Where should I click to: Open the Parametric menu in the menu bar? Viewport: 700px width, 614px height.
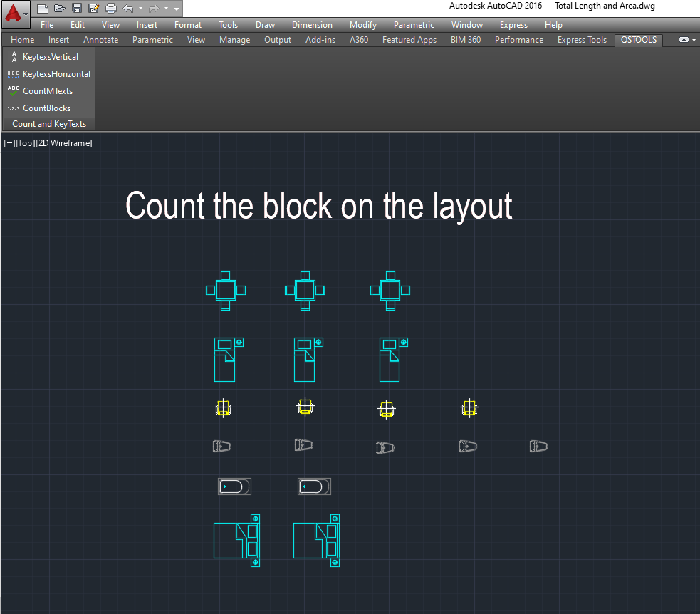point(414,25)
